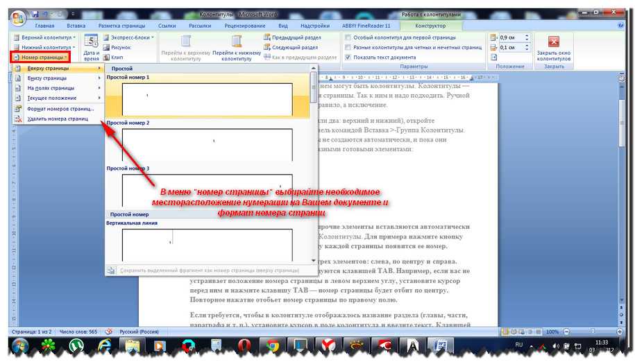
Task: Enable Особый колонтитул для первой страницы
Action: click(348, 37)
